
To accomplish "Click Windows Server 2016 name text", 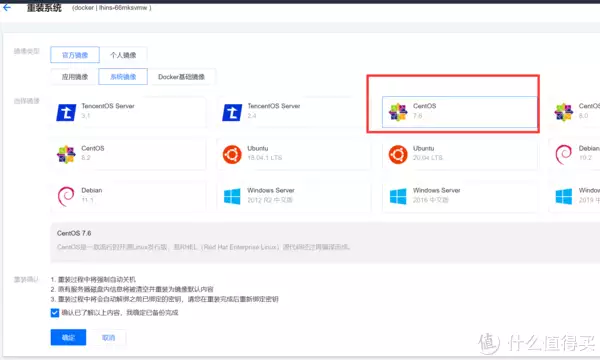I will click(437, 190).
